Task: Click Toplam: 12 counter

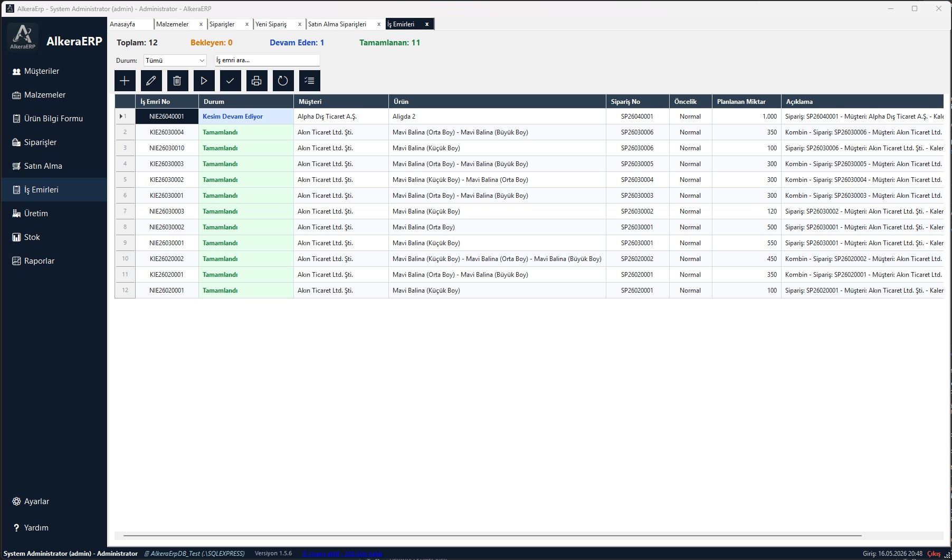Action: click(x=137, y=43)
